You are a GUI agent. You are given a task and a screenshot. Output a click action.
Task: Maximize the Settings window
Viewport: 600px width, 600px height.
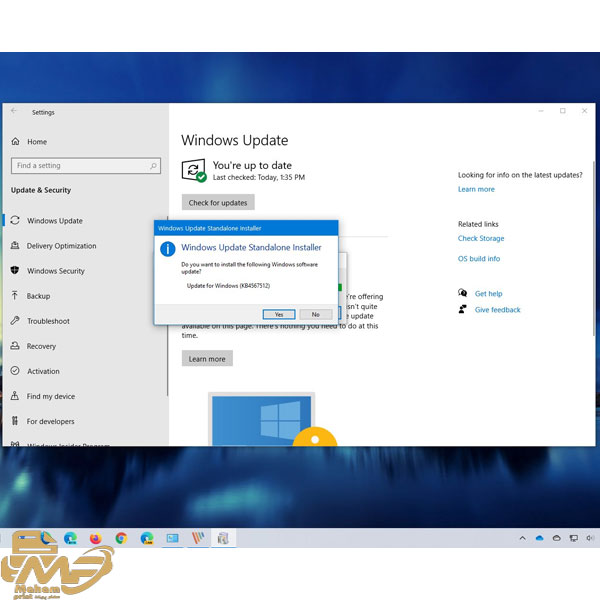coord(562,111)
